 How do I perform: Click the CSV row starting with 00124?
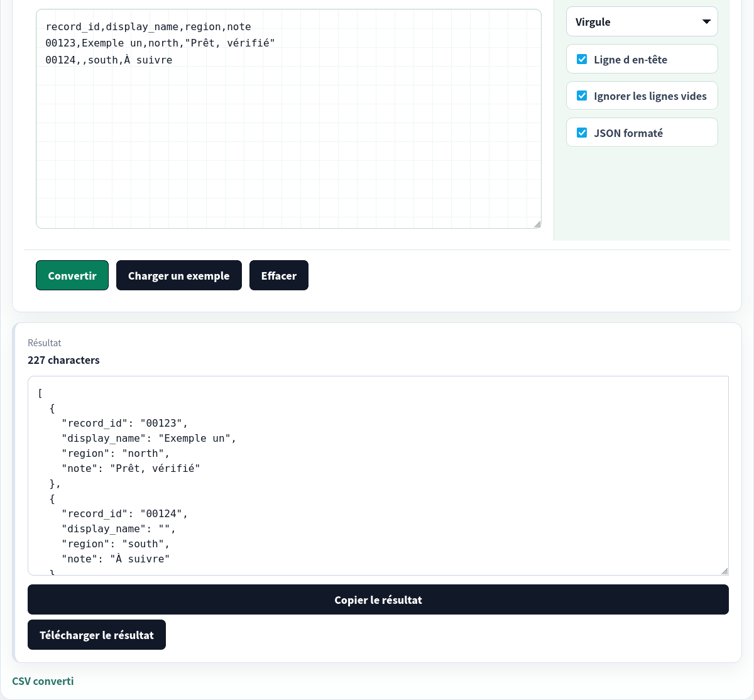click(x=109, y=60)
